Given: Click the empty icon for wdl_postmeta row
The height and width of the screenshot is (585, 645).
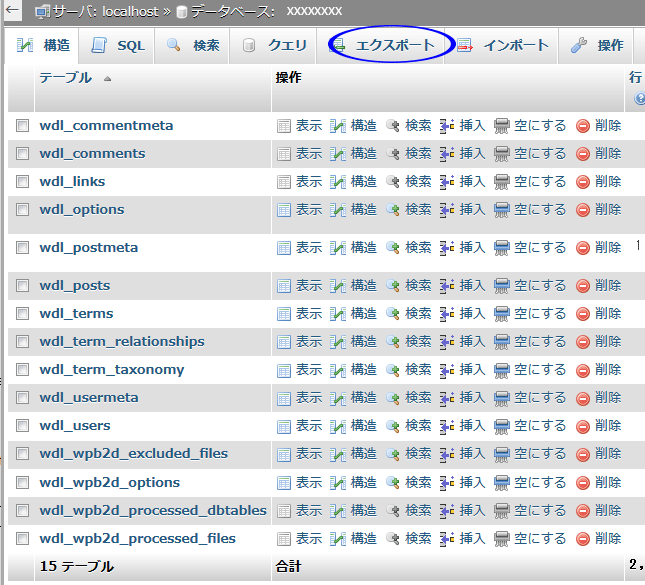Looking at the screenshot, I should coord(502,248).
